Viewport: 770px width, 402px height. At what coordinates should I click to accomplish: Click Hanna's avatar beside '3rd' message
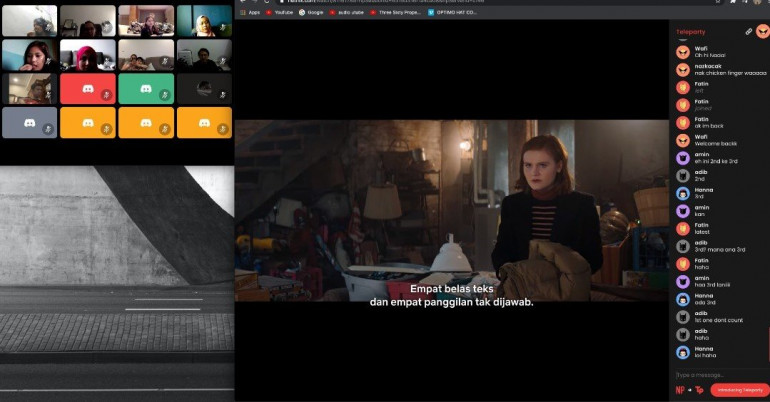pyautogui.click(x=683, y=193)
